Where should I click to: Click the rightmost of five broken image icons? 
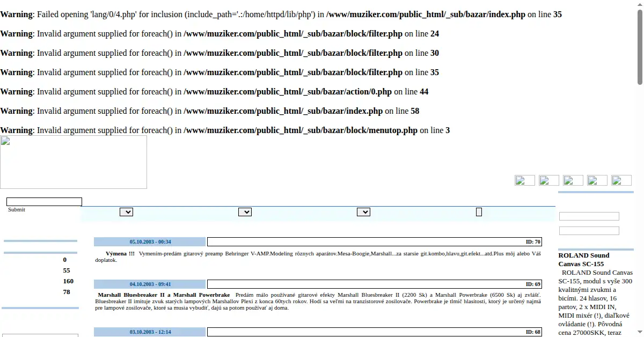click(621, 180)
